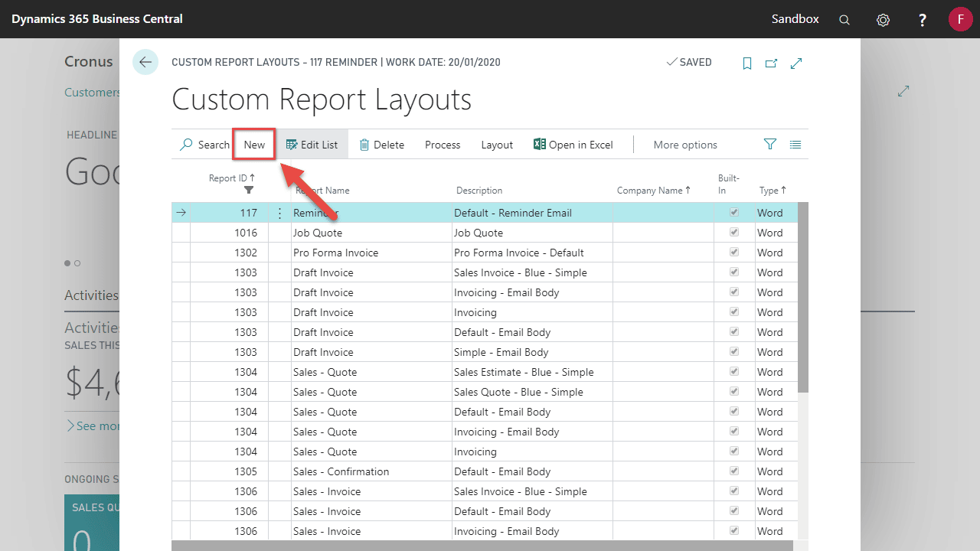The height and width of the screenshot is (551, 980).
Task: Create a New custom layout
Action: [254, 144]
